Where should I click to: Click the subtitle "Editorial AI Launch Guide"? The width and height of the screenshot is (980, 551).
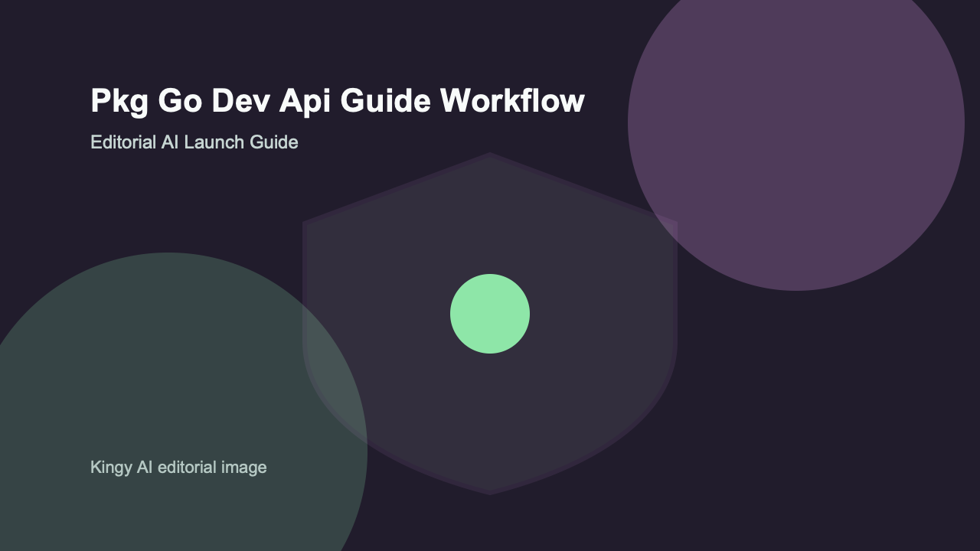point(194,142)
